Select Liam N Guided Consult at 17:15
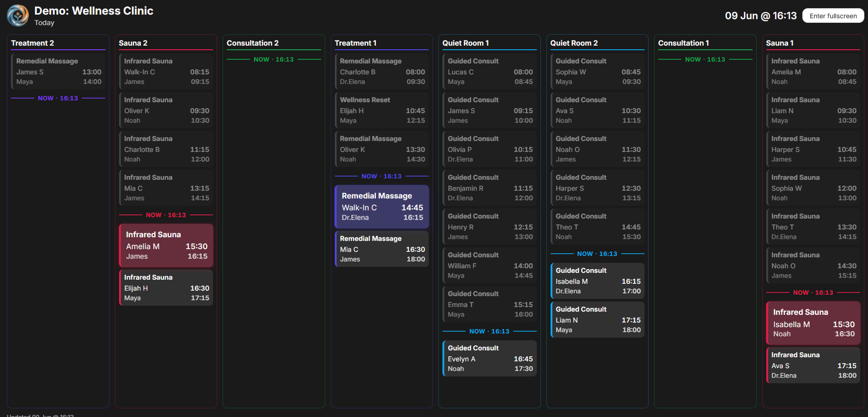The width and height of the screenshot is (868, 417). pos(598,319)
